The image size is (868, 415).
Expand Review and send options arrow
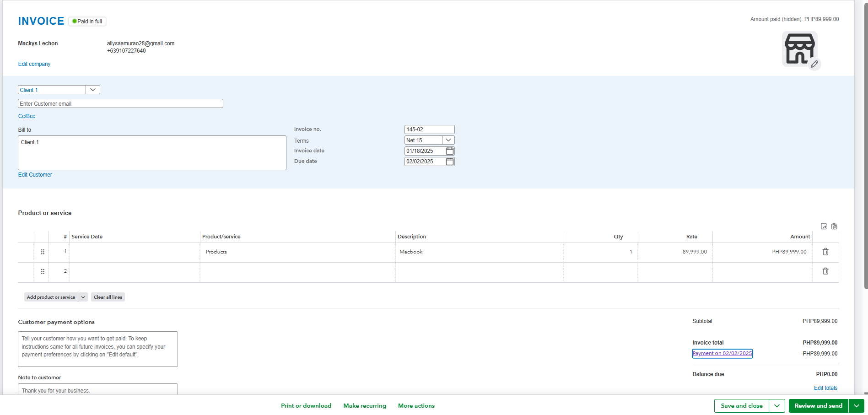pos(857,406)
